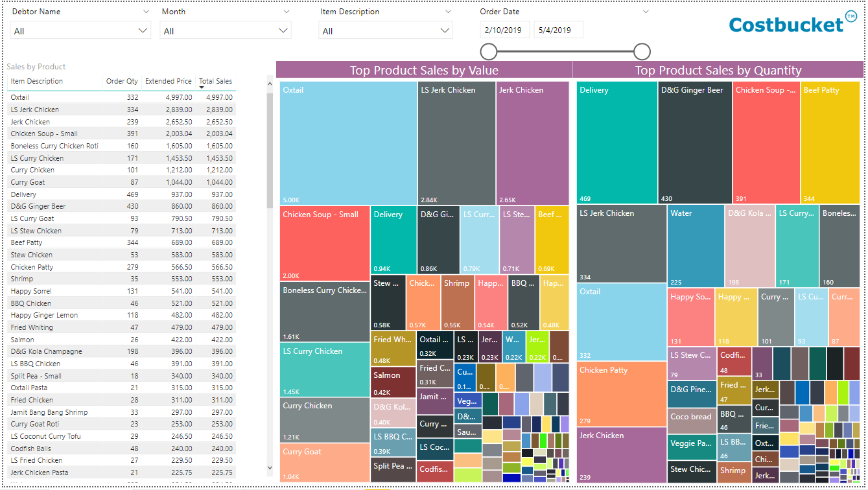Select Water 225 treemap tile
The image size is (868, 490).
point(696,246)
